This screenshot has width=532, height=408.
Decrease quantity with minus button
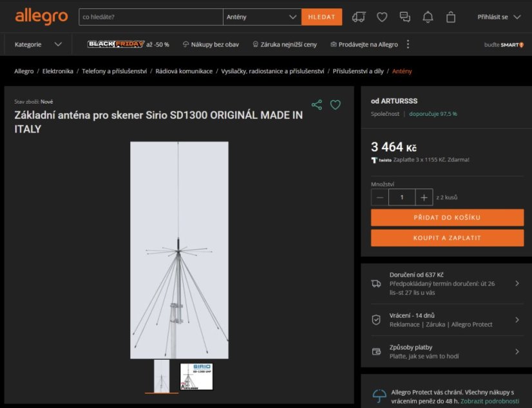click(x=379, y=197)
